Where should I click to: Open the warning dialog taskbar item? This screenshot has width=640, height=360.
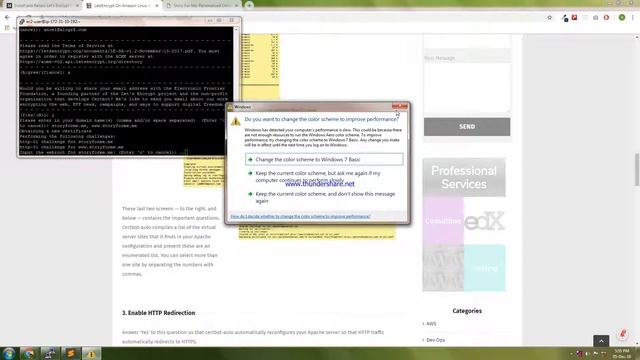[91, 353]
